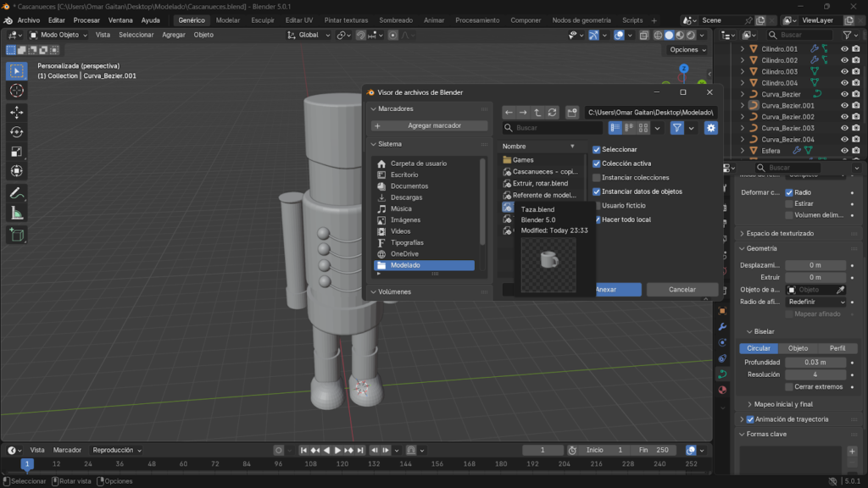Screen dimensions: 868x488
Task: Switch the file browser to thumbnail display mode
Action: point(642,128)
